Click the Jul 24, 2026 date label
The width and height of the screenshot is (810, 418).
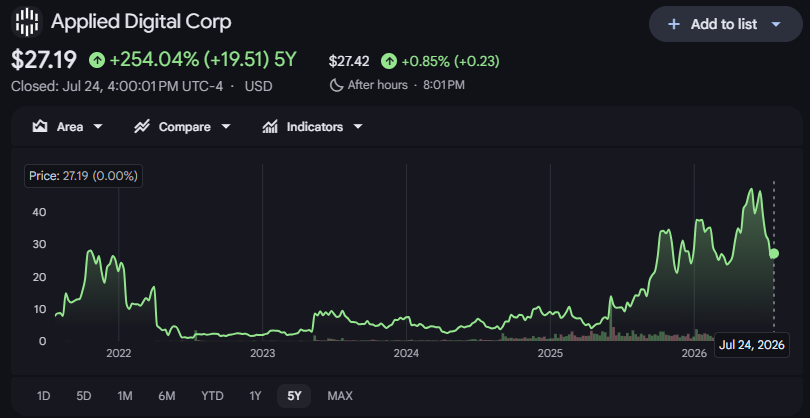[x=752, y=345]
